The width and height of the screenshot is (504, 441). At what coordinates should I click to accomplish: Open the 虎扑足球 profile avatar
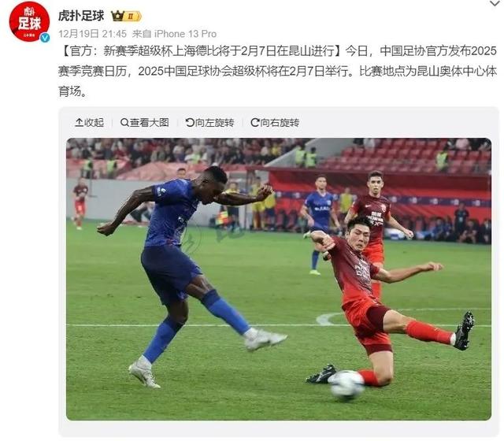point(29,22)
